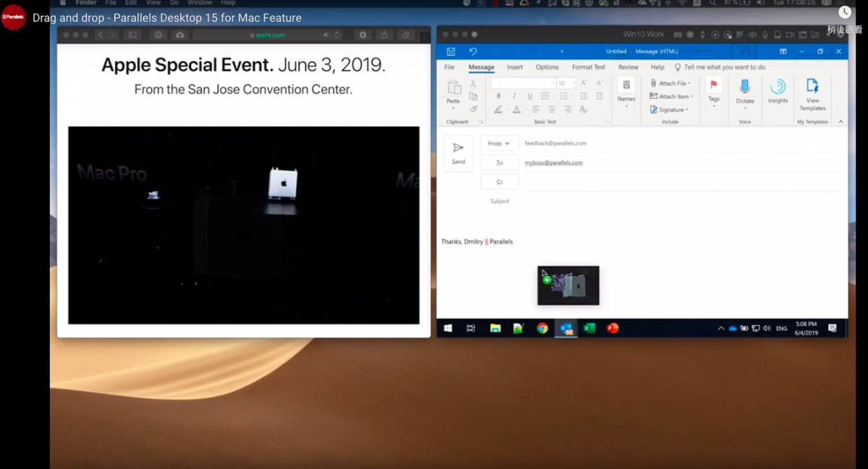
Task: Click the Copy icon in Clipboard group
Action: [473, 96]
